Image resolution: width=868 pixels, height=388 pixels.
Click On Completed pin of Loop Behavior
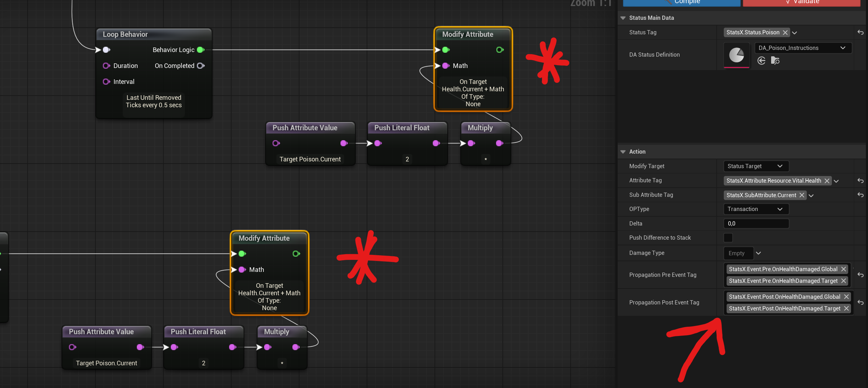200,66
